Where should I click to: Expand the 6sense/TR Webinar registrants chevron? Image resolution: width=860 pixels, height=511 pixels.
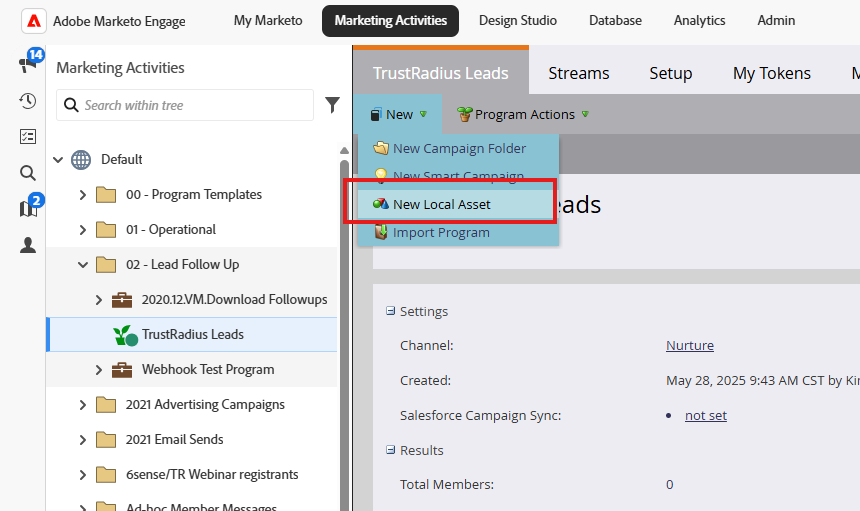(83, 475)
